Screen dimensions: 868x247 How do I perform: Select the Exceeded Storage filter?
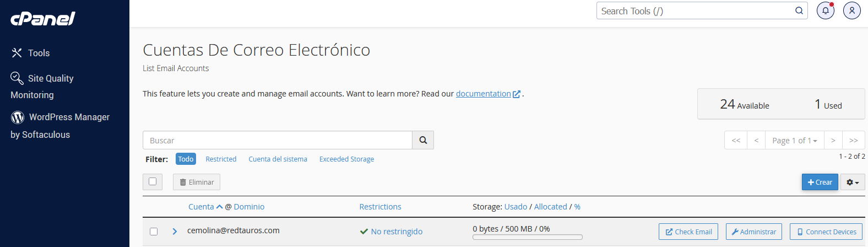(x=346, y=159)
